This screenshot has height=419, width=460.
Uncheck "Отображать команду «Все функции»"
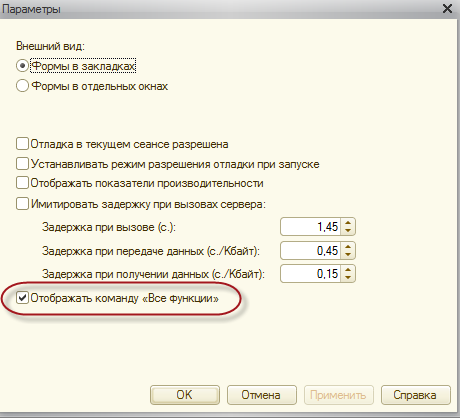point(22,298)
